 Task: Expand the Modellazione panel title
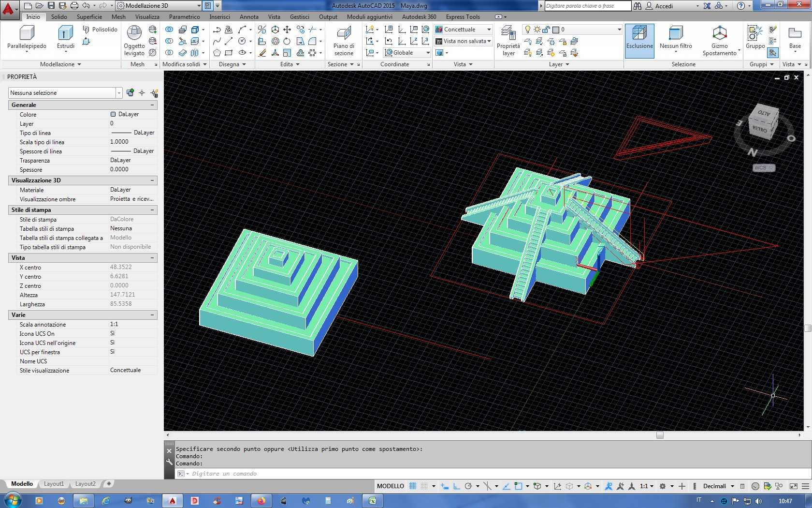click(60, 64)
